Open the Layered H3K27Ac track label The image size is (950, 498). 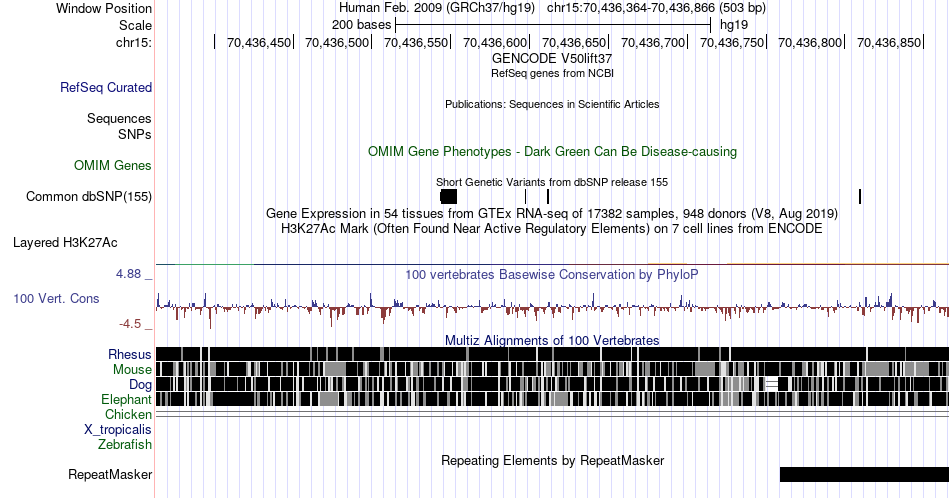(65, 242)
